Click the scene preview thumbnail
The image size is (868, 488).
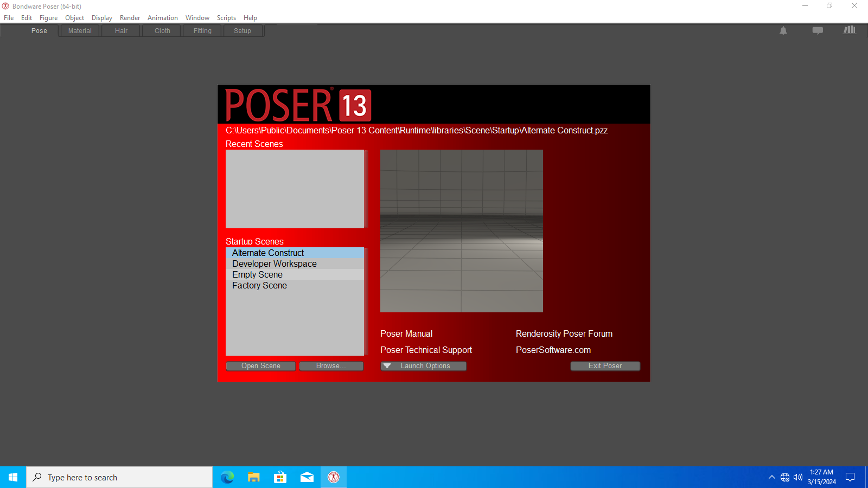pyautogui.click(x=462, y=231)
